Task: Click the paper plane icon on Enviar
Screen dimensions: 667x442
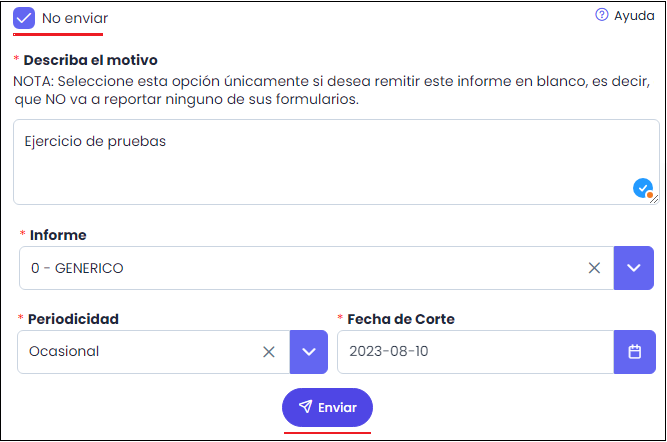Action: coord(305,408)
